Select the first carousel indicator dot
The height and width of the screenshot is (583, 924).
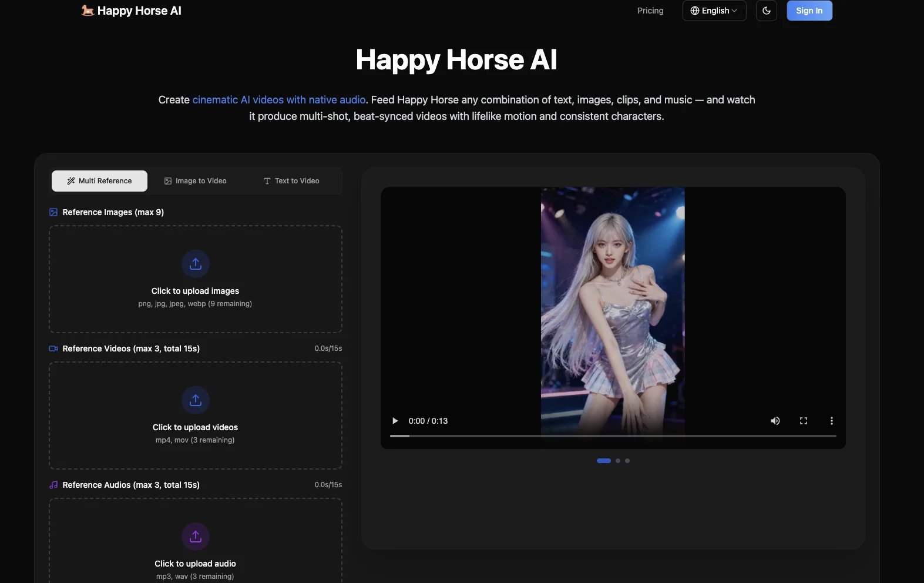(604, 461)
